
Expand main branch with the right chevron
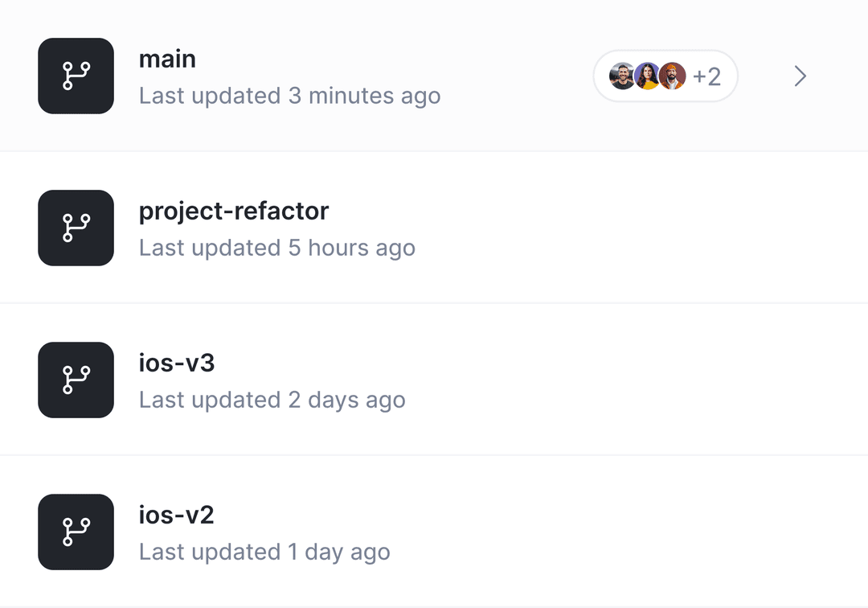point(800,76)
